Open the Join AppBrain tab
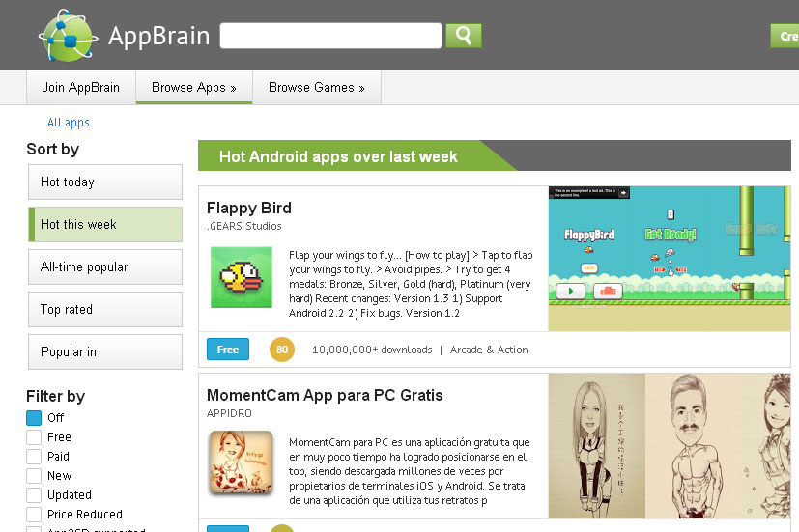This screenshot has width=799, height=532. (x=81, y=88)
